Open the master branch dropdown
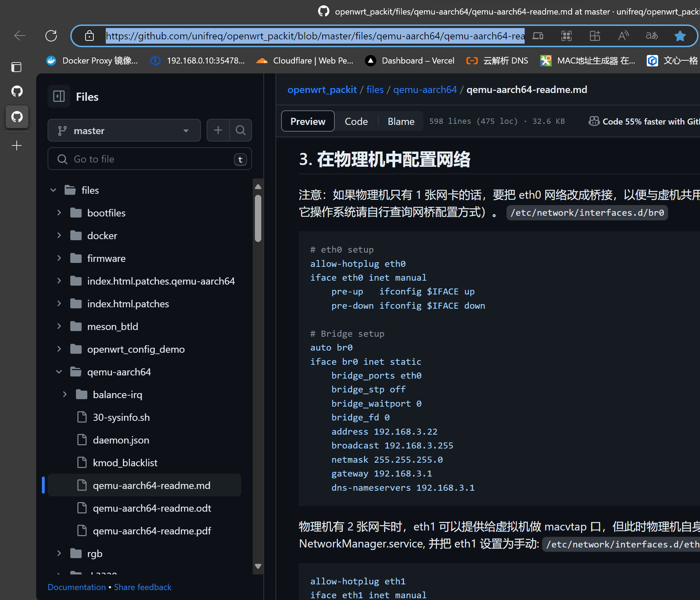This screenshot has width=700, height=600. coord(124,130)
